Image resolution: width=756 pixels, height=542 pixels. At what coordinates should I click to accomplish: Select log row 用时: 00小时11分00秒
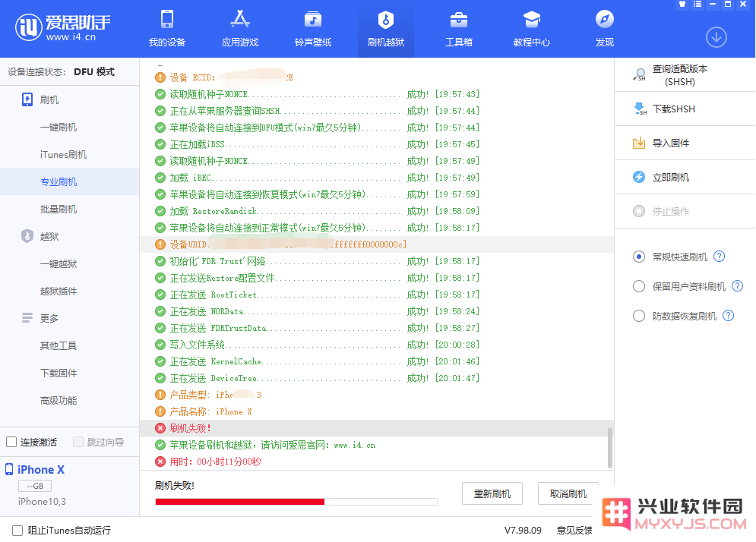click(x=377, y=462)
